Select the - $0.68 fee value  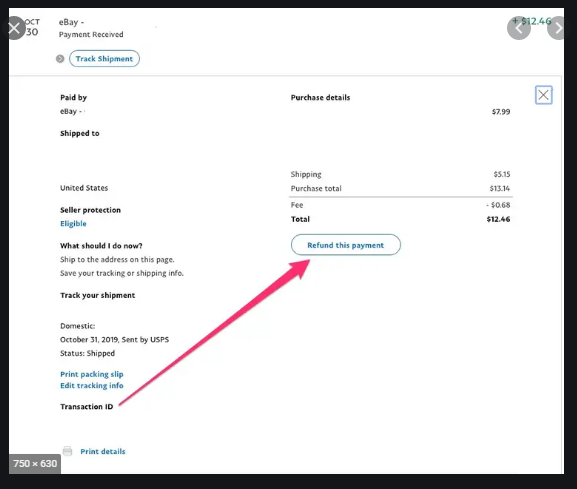click(498, 205)
